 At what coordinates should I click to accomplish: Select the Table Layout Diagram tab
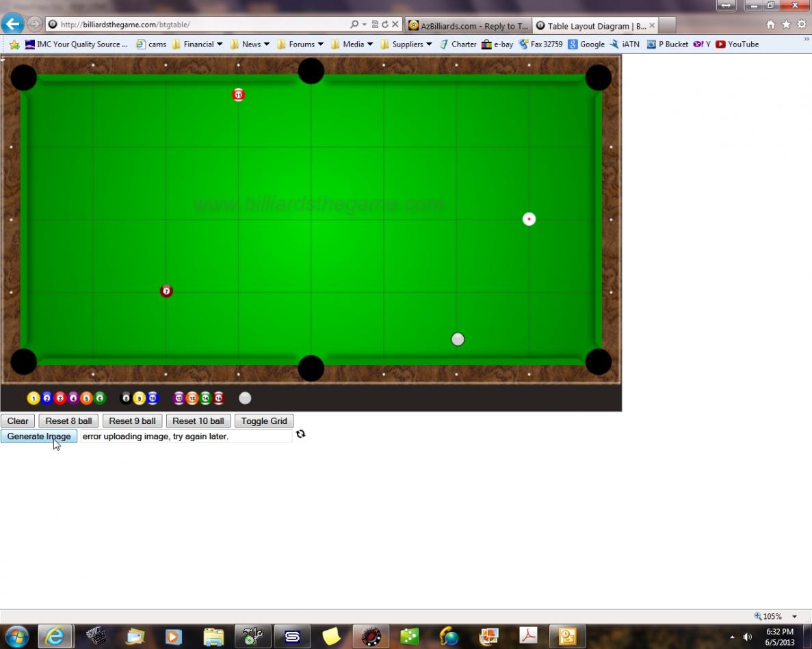(x=595, y=26)
